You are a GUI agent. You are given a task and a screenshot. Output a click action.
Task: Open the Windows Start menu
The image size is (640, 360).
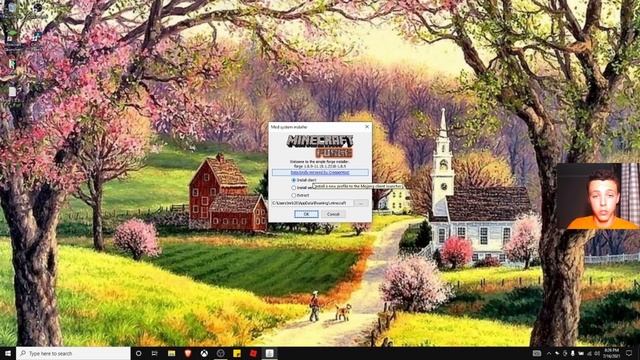[8, 353]
